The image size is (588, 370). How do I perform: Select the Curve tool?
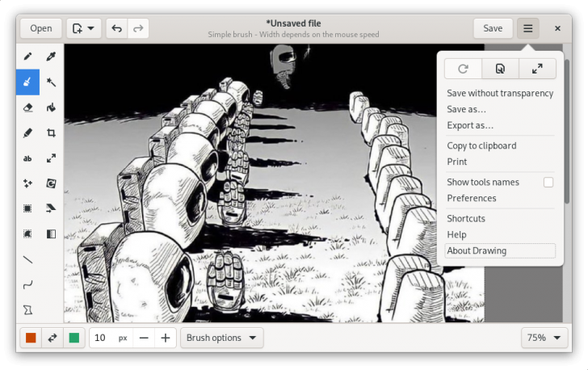point(27,285)
